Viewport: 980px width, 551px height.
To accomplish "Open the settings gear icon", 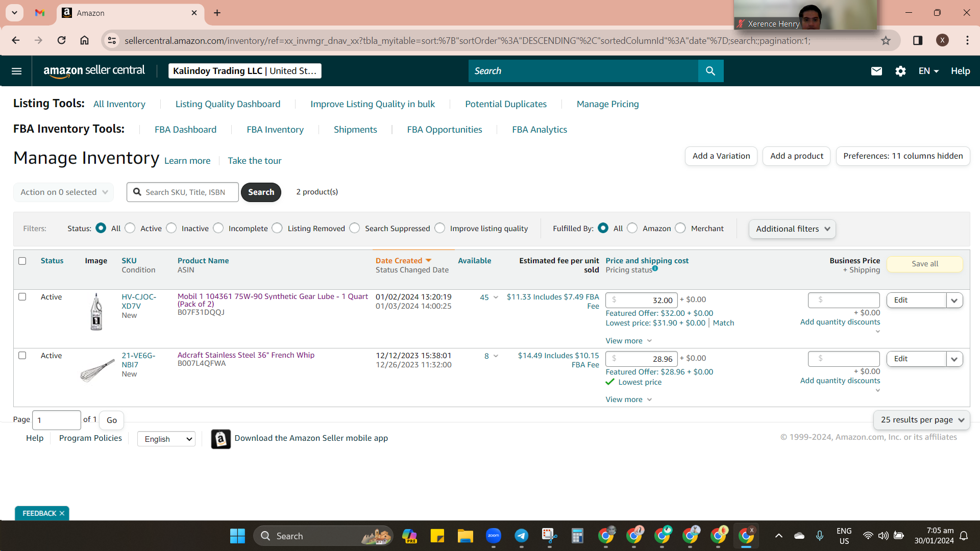I will point(900,71).
